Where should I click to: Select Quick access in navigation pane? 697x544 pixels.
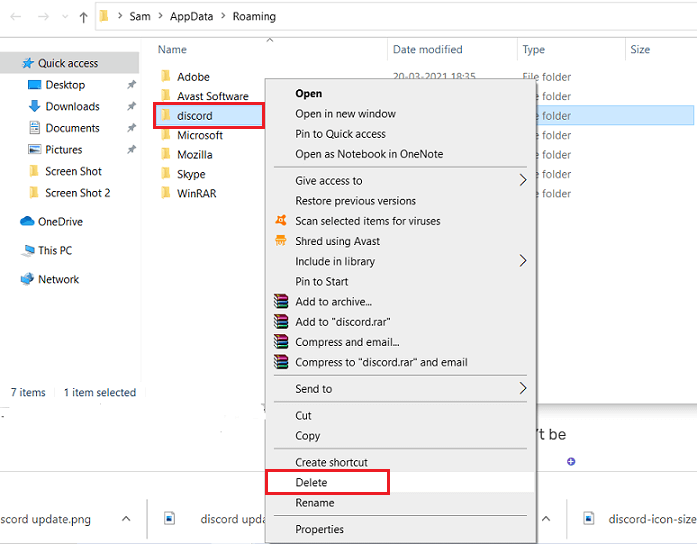tap(69, 63)
